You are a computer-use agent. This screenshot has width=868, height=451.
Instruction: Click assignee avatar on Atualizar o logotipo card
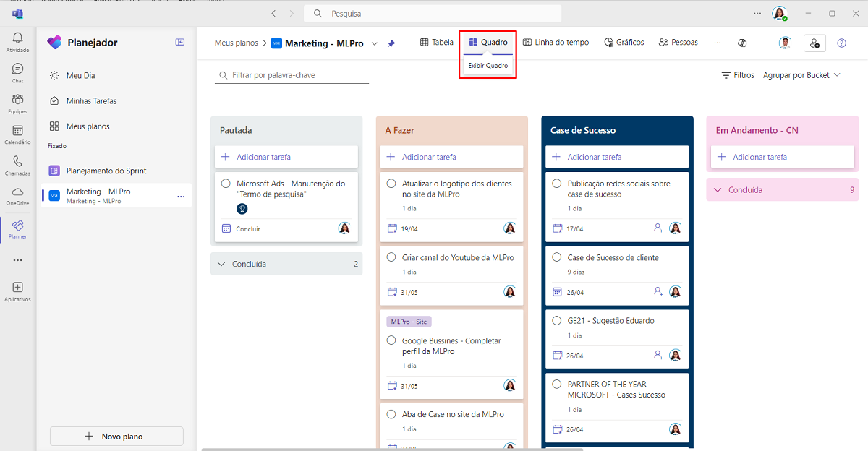click(510, 228)
